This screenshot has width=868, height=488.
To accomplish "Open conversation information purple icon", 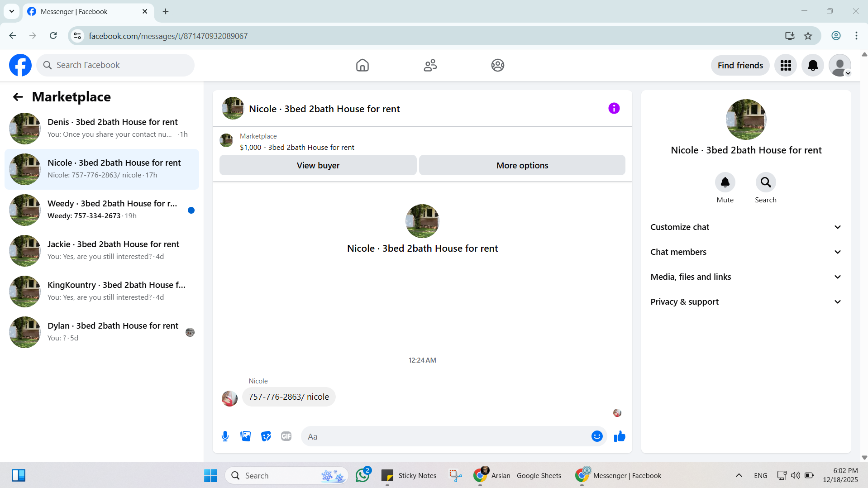I will click(x=614, y=108).
